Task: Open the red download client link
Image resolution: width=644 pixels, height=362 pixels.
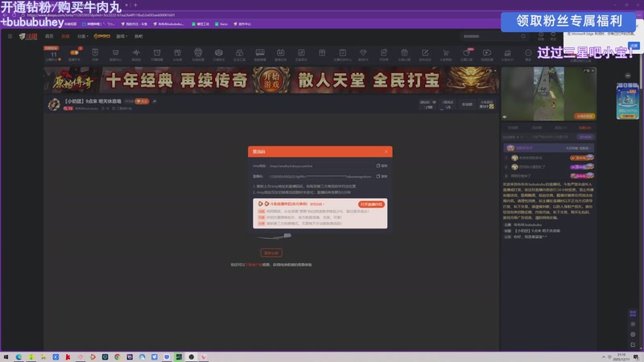Action: point(254,265)
